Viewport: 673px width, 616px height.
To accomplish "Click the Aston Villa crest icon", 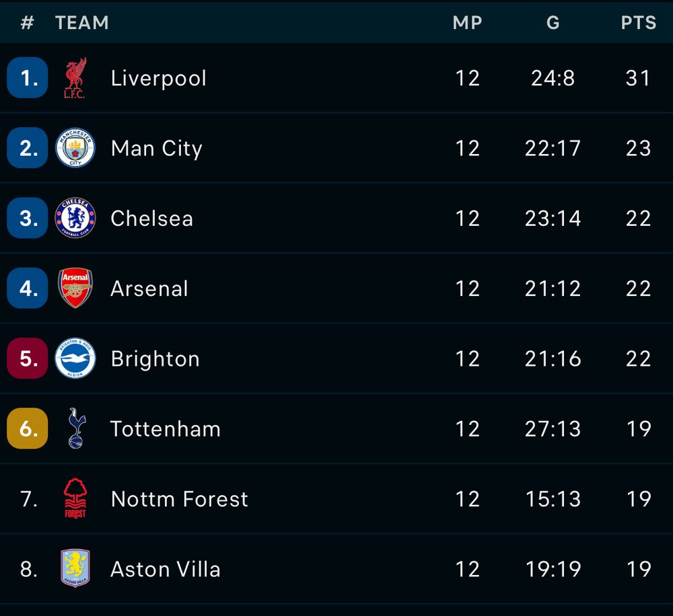I will pyautogui.click(x=75, y=569).
